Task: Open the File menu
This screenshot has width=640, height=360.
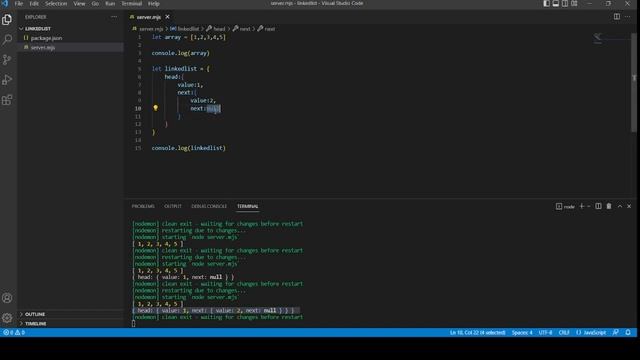Action: click(x=19, y=4)
